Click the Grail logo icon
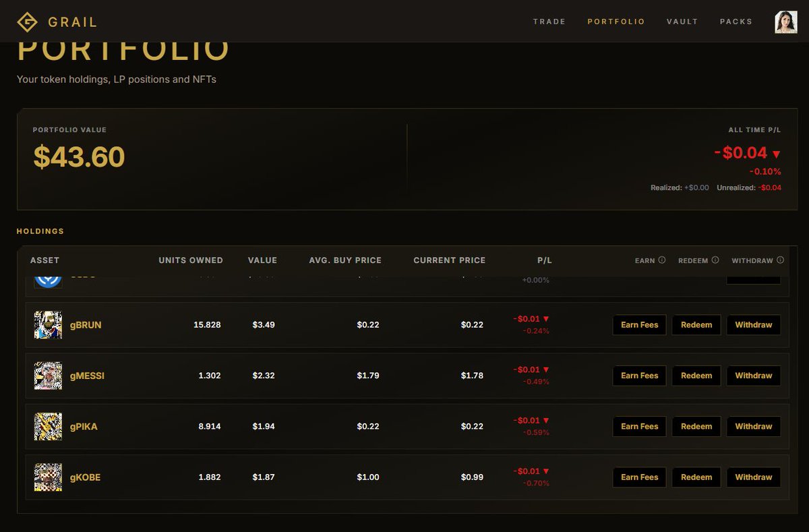Viewport: 809px width, 532px height. click(x=27, y=22)
